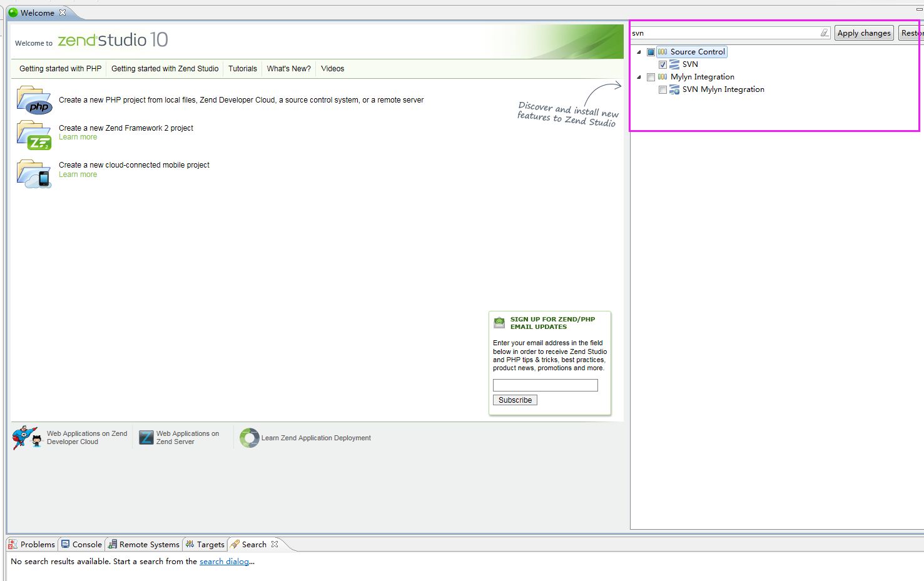This screenshot has width=924, height=581.
Task: Open Learn Zend Application Deployment link
Action: [316, 438]
